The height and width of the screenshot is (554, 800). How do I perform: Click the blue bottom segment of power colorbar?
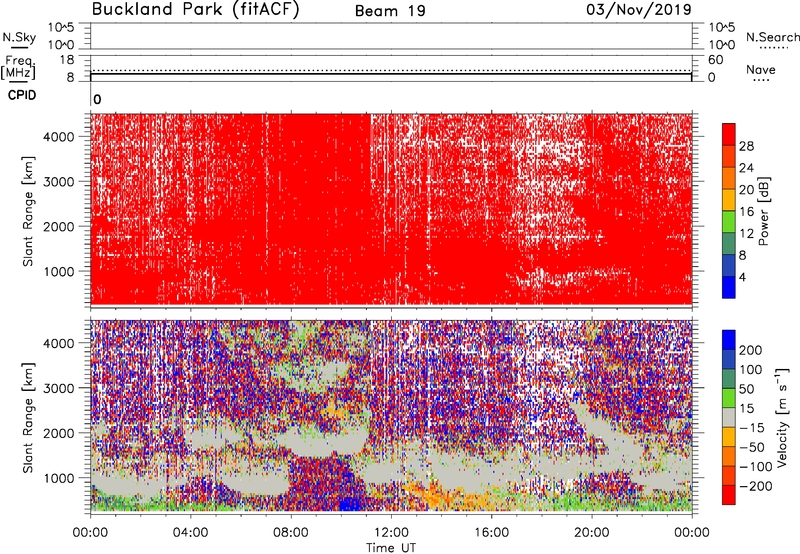[729, 287]
